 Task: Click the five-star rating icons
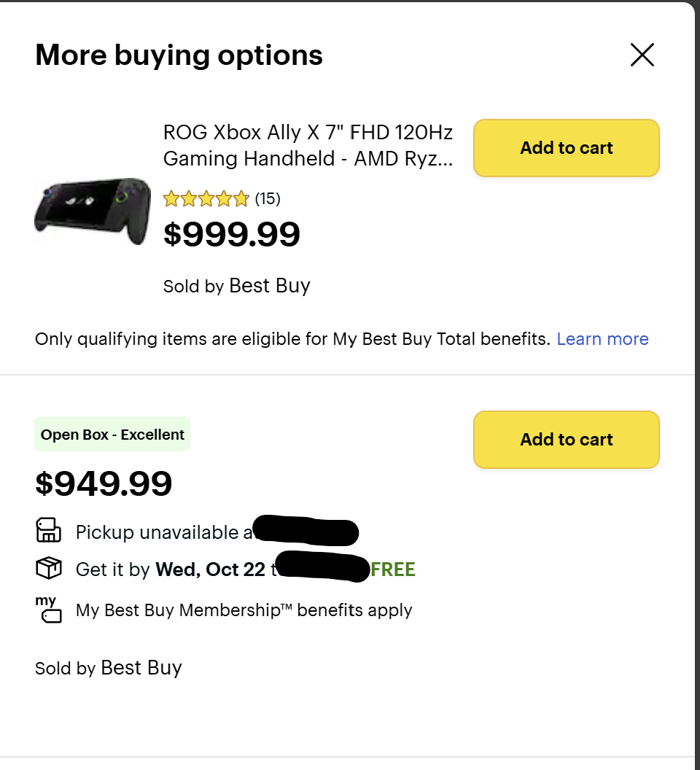tap(206, 198)
